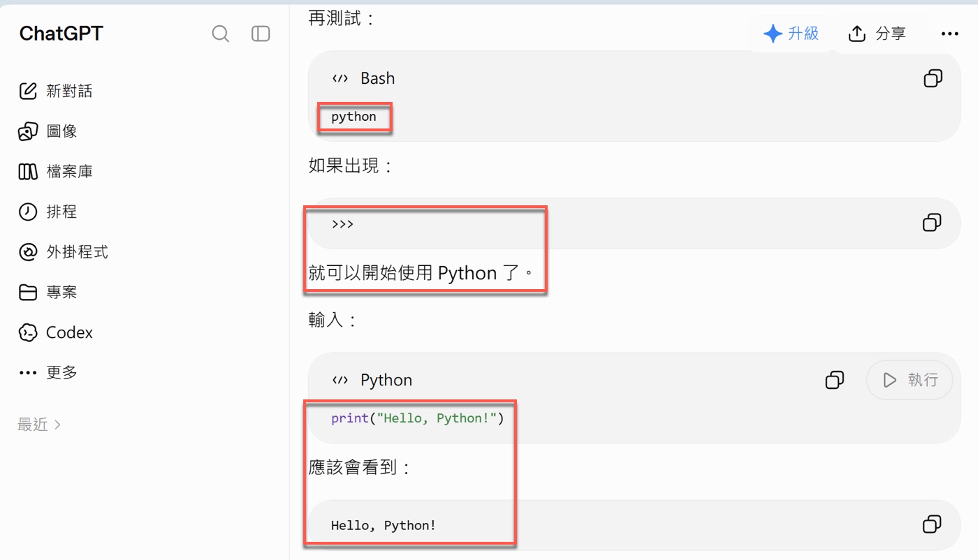Click the Hello, Python! output text

coord(384,525)
